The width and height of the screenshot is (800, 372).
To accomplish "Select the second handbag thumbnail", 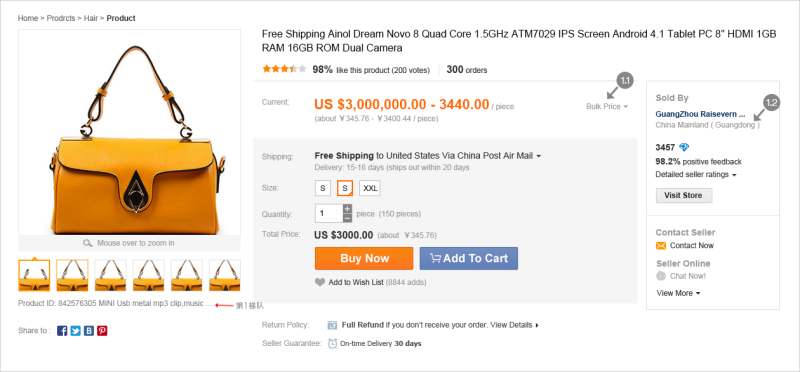I will (x=72, y=275).
